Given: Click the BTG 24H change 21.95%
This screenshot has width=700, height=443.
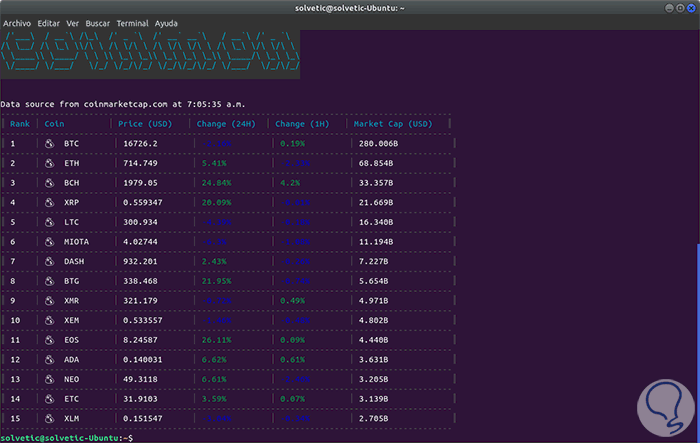Looking at the screenshot, I should [216, 281].
